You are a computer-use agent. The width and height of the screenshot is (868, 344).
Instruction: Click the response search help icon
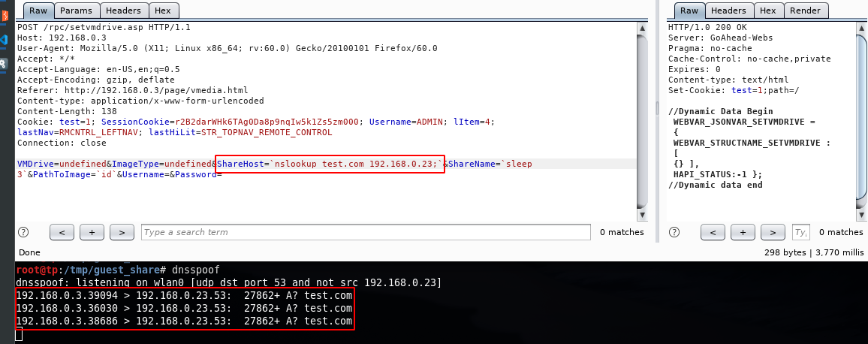[x=674, y=232]
